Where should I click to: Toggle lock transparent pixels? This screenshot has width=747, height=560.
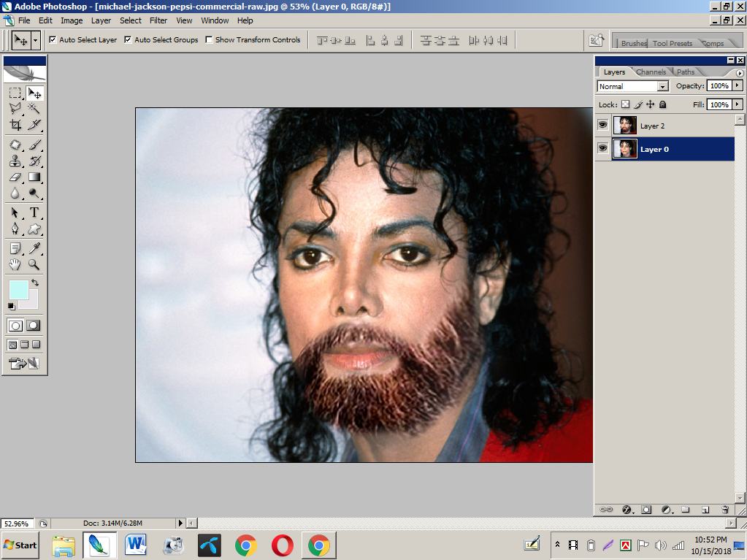coord(626,104)
